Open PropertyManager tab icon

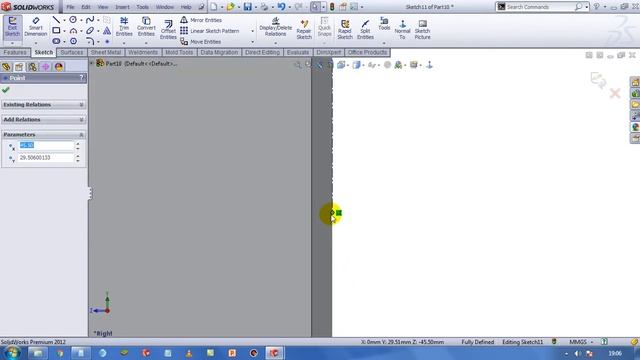[19, 67]
